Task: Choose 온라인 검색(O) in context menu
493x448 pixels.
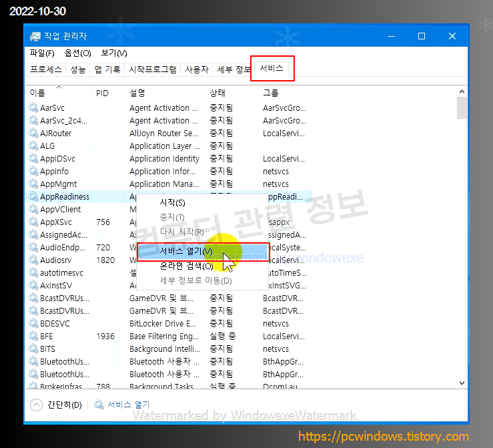Action: pos(186,266)
